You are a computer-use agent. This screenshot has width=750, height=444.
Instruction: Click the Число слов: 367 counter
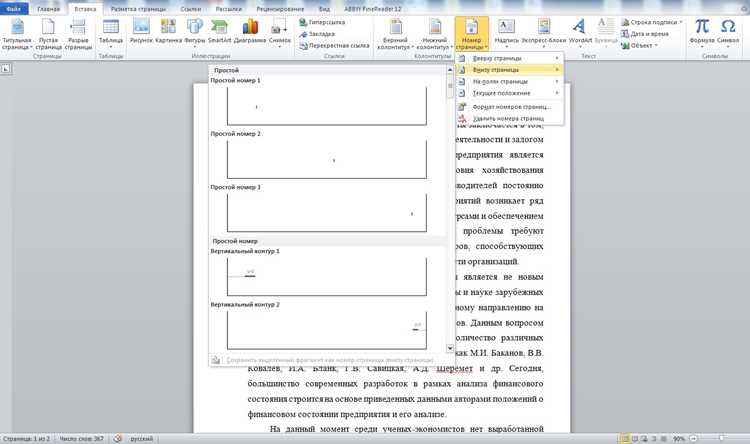(81, 438)
